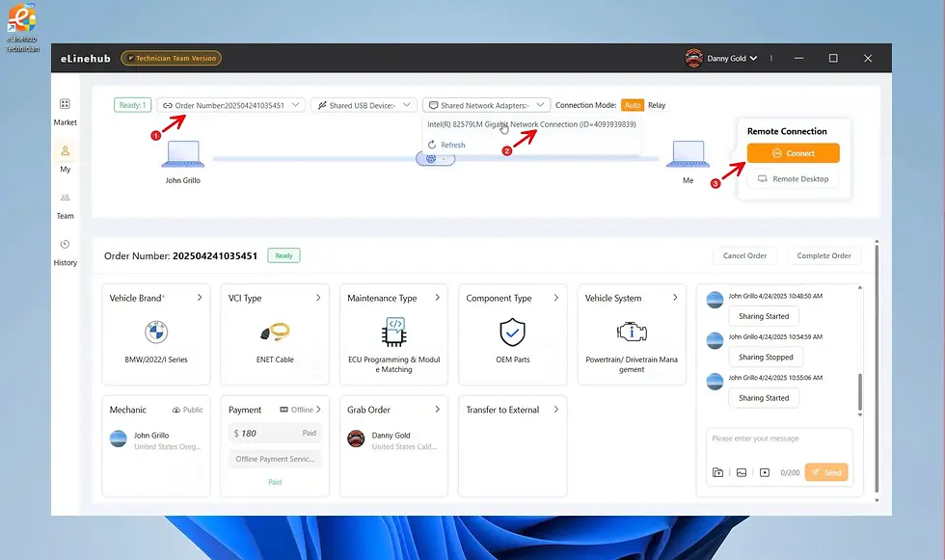Click the insert image icon in chat

click(742, 472)
